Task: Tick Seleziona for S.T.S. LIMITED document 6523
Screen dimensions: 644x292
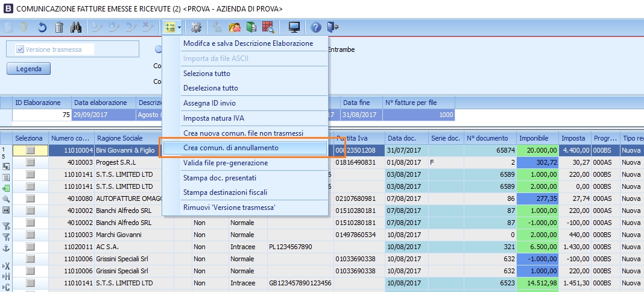Action: 30,284
